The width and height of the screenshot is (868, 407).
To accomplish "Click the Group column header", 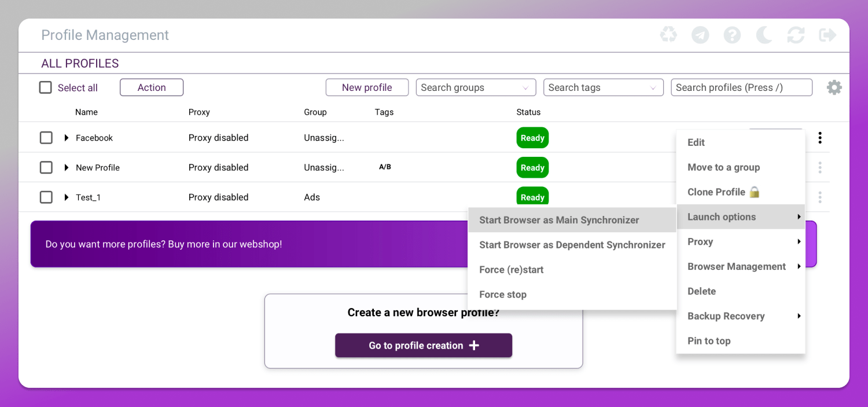I will coord(315,112).
